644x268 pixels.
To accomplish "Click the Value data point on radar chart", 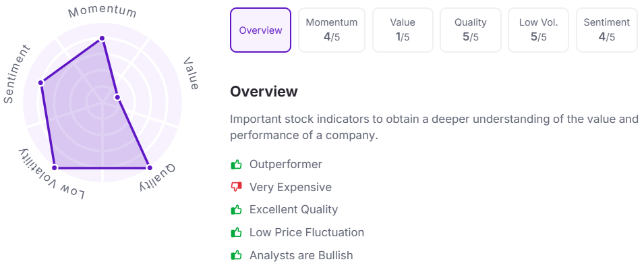I will [117, 97].
